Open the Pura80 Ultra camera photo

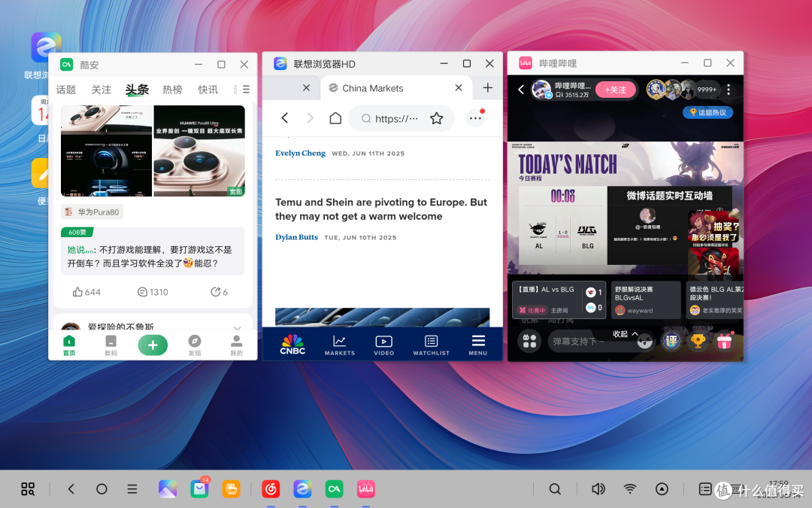coord(199,151)
